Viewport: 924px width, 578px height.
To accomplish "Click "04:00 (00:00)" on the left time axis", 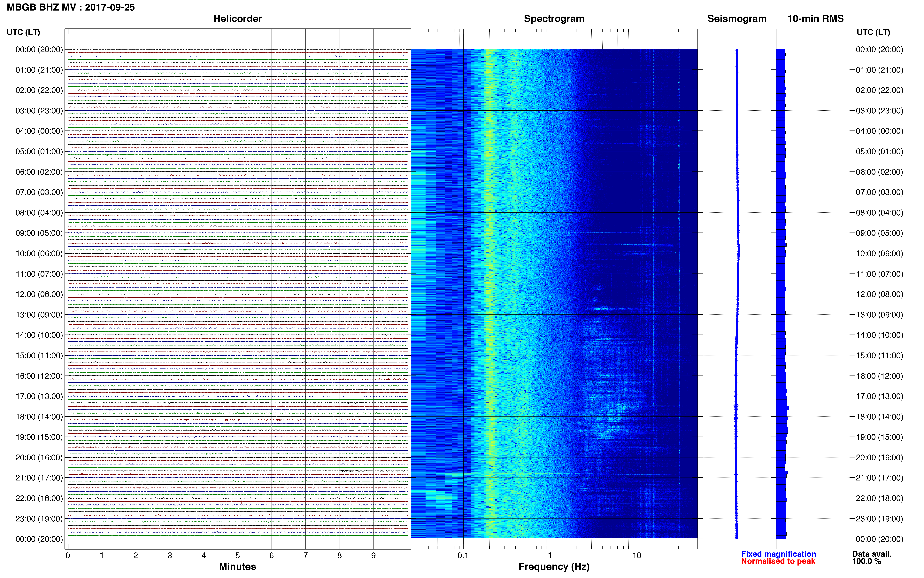I will click(x=39, y=131).
